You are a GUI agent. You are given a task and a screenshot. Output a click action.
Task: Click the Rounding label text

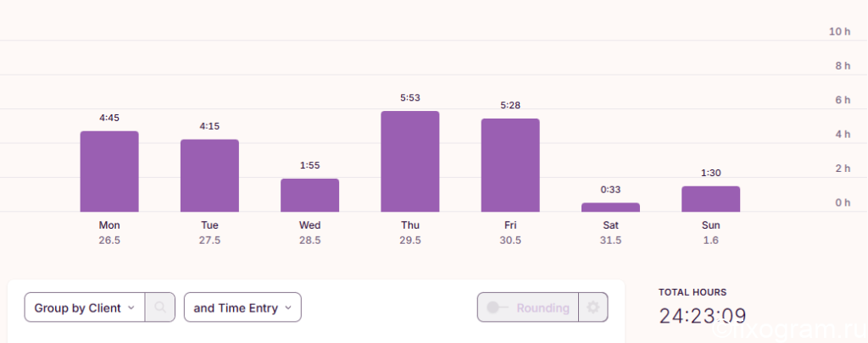543,307
